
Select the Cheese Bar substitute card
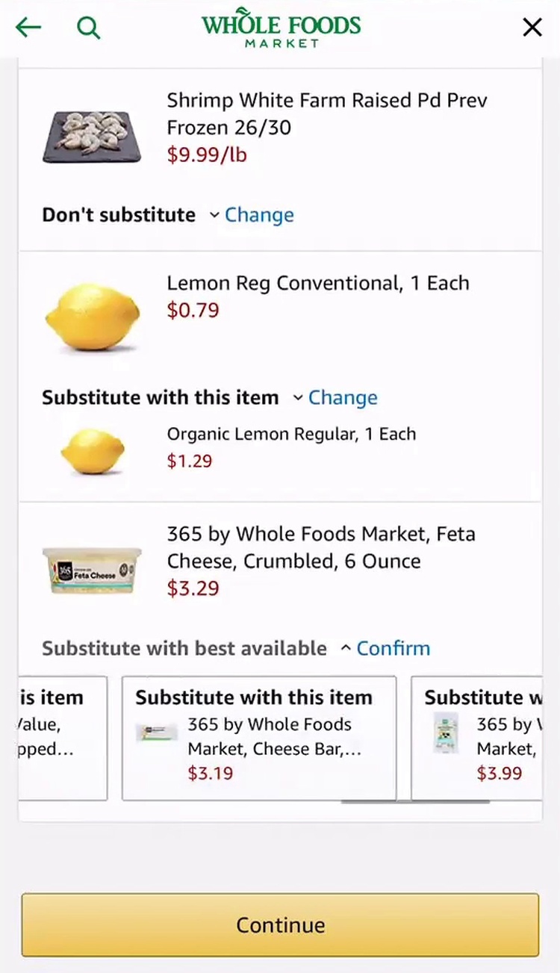click(258, 738)
